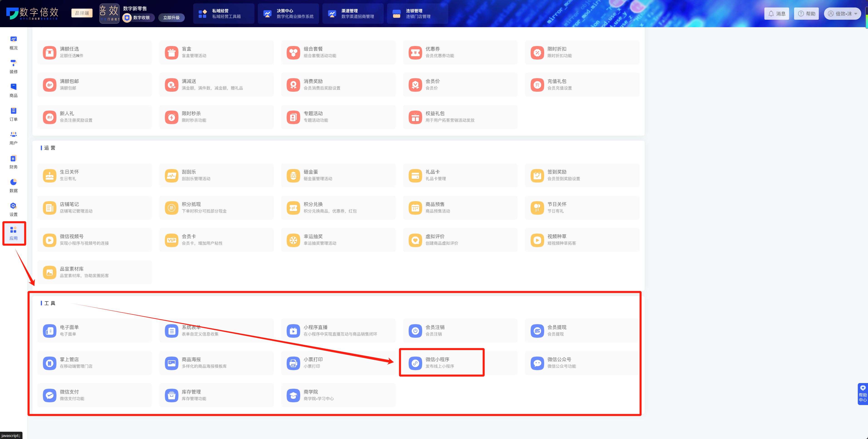Open the 充值礼包 card
Image resolution: width=868 pixels, height=439 pixels.
coord(582,84)
